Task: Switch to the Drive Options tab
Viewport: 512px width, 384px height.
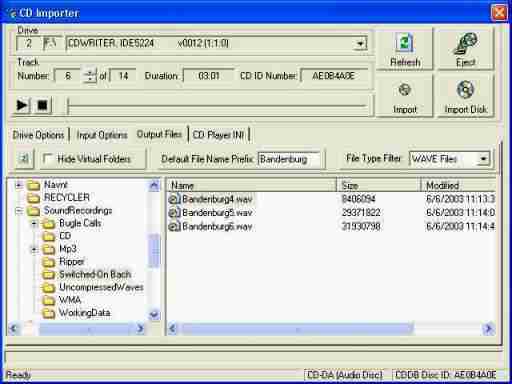Action: point(38,135)
